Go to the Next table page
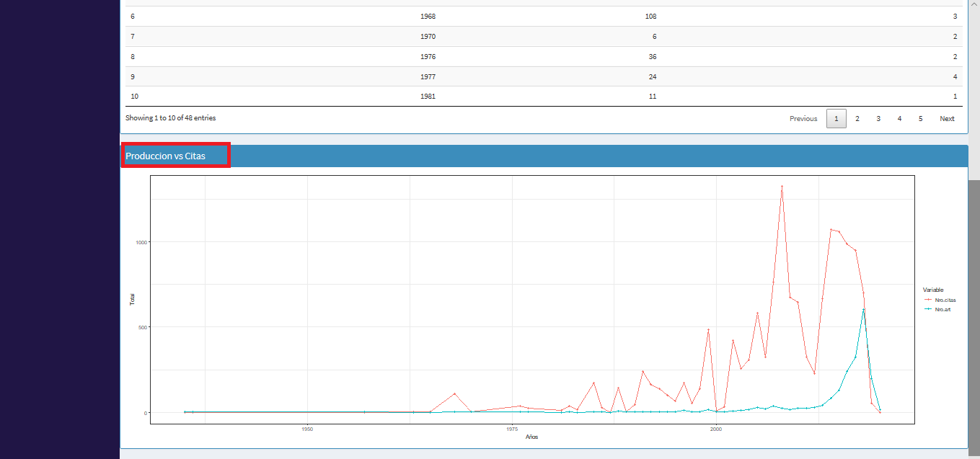Image resolution: width=980 pixels, height=459 pixels. (x=946, y=119)
